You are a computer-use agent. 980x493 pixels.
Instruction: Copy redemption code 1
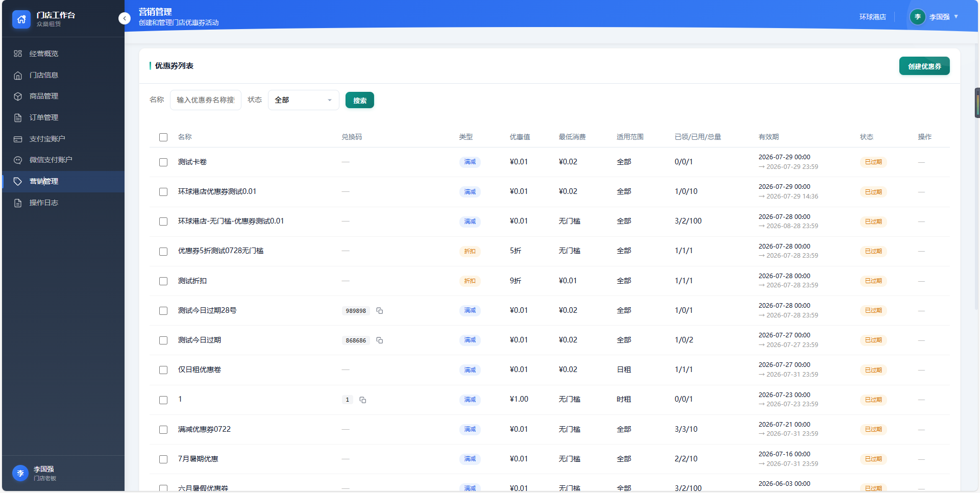[363, 400]
